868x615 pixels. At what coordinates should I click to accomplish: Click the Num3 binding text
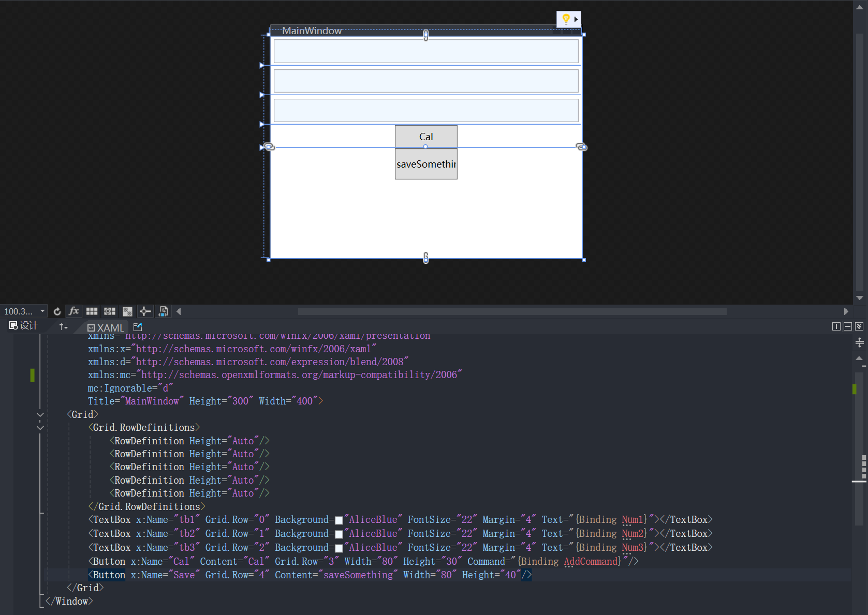tap(632, 548)
